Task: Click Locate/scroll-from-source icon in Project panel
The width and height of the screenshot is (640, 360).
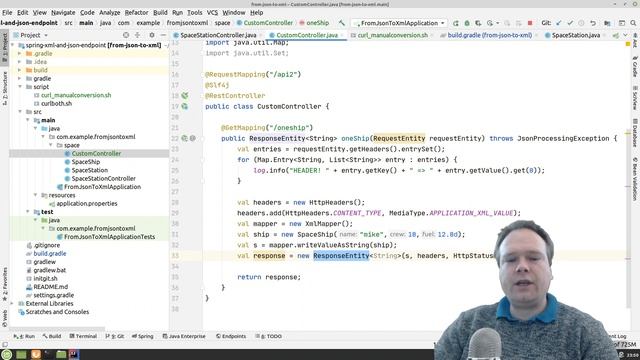Action: click(126, 35)
